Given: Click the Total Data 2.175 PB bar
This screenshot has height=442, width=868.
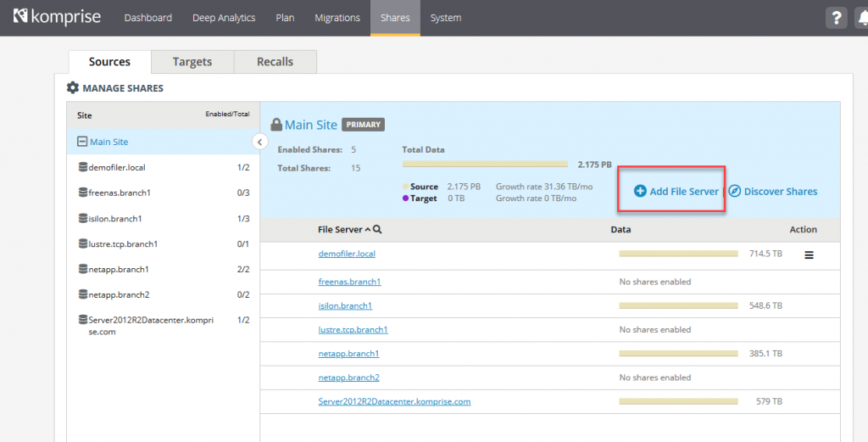Looking at the screenshot, I should (485, 164).
